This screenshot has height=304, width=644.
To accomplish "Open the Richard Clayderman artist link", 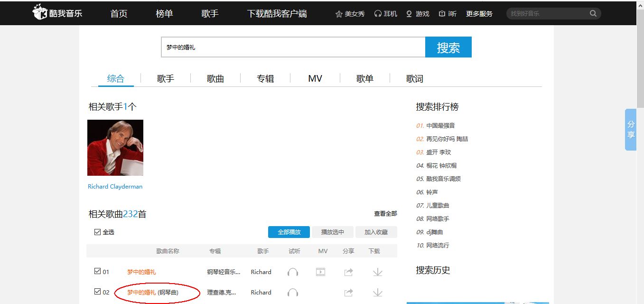I will tap(115, 187).
